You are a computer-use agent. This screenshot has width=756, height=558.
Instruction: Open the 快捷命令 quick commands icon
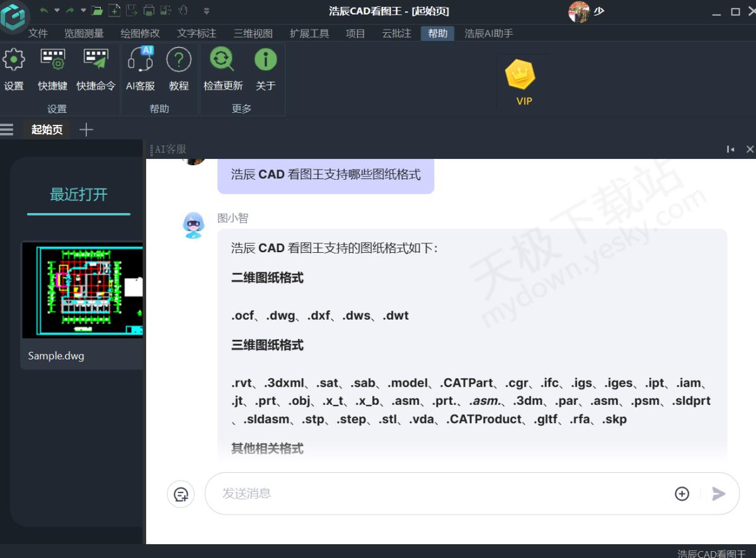96,61
